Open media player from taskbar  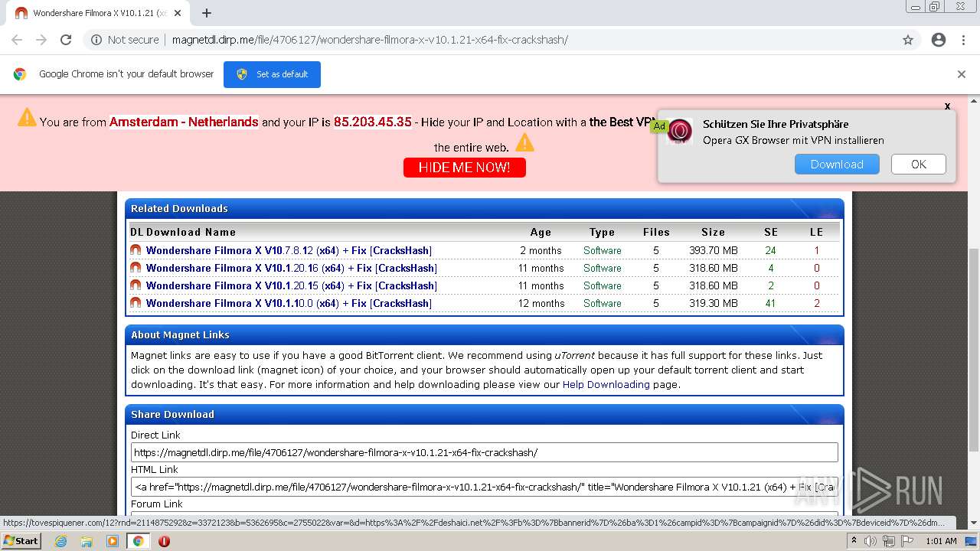click(x=113, y=541)
